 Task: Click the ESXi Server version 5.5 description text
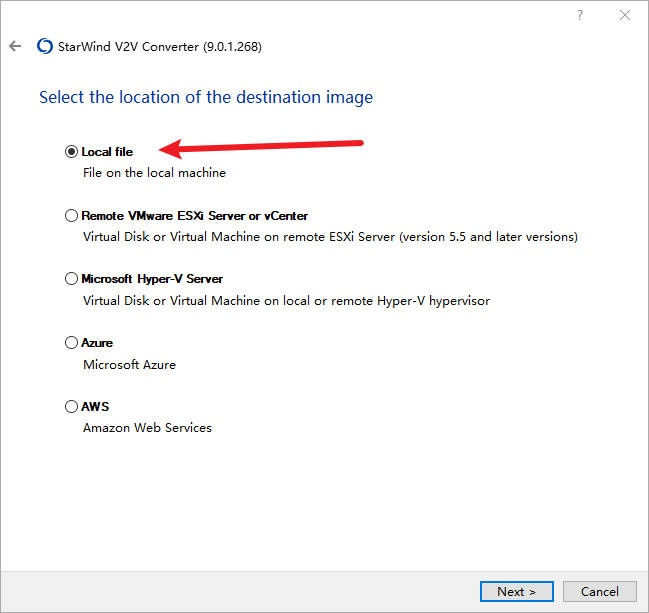point(330,237)
